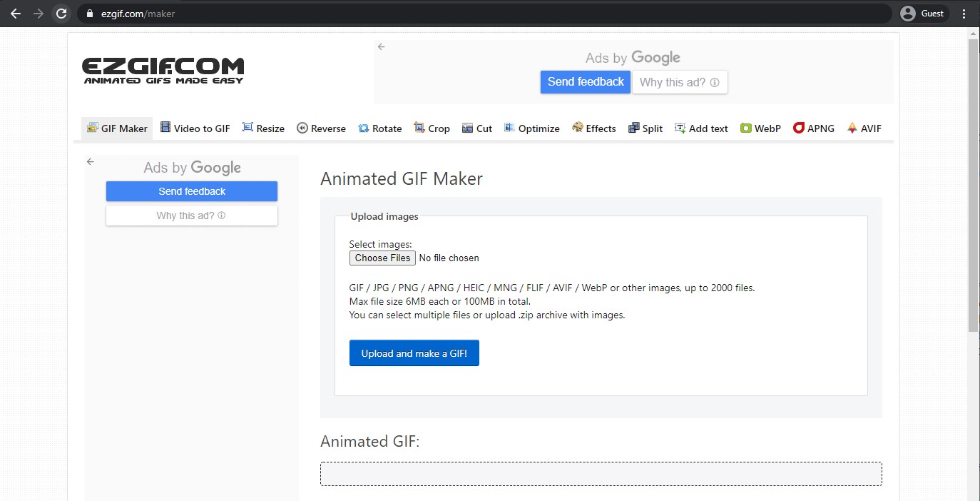Click the GIF Maker icon in nav bar
The image size is (980, 501).
[x=93, y=128]
